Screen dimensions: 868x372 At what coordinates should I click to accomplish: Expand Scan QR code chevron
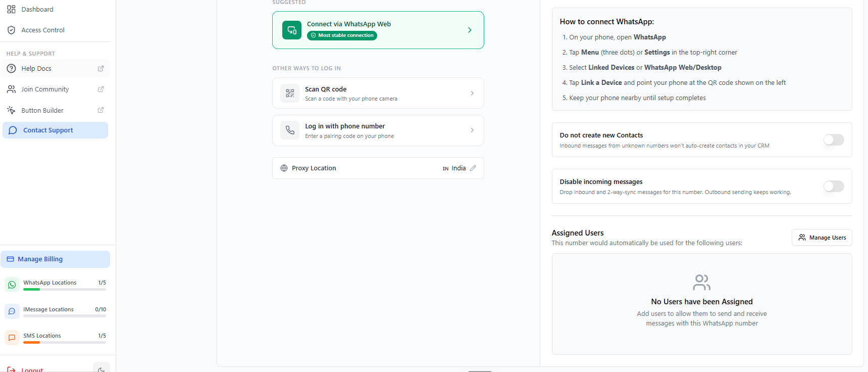(x=472, y=93)
